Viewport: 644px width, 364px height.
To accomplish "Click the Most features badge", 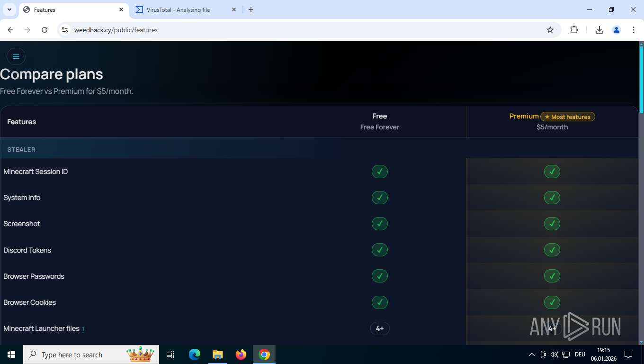I will coord(568,117).
